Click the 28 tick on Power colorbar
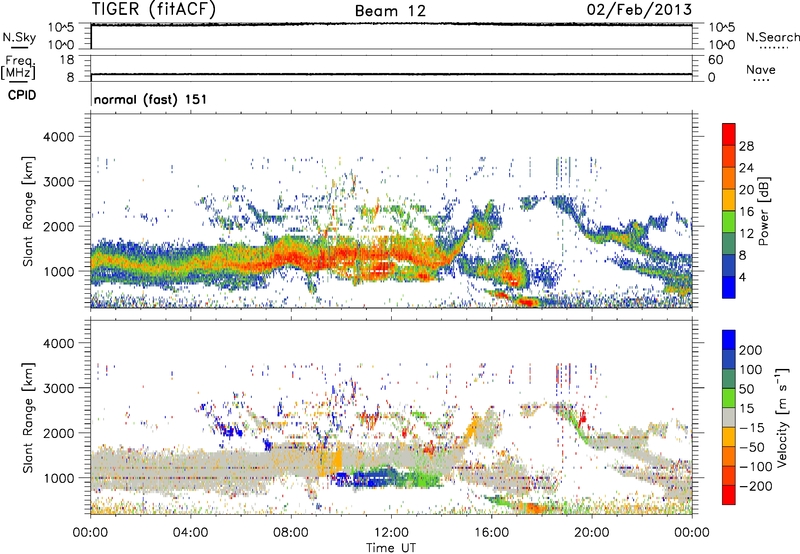This screenshot has height=554, width=800. tap(746, 146)
